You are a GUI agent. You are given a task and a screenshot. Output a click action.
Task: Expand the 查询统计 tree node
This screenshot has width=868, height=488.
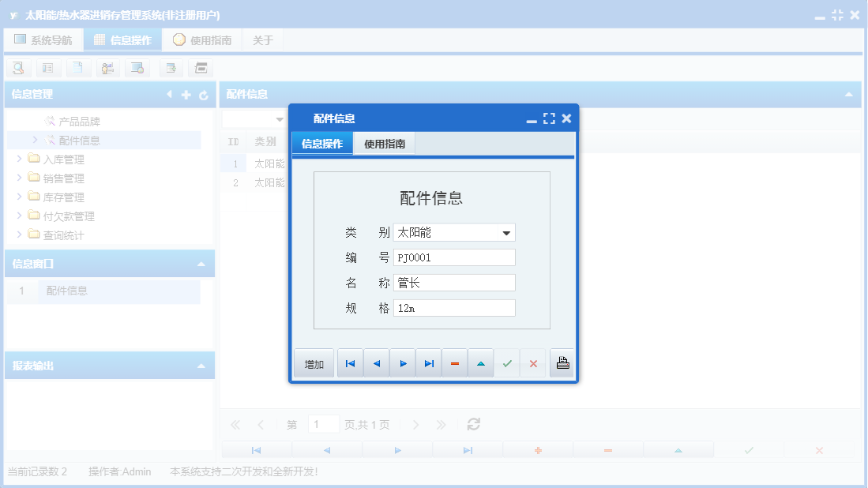pyautogui.click(x=21, y=235)
